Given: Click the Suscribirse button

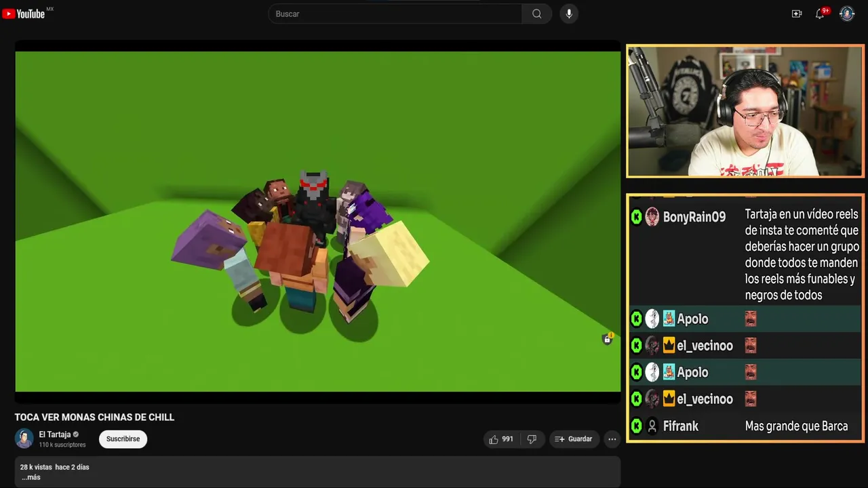Looking at the screenshot, I should coord(123,439).
